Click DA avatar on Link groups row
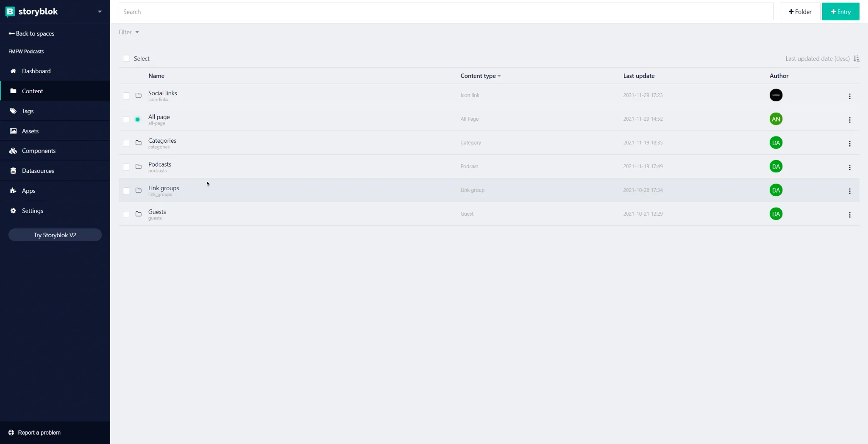The height and width of the screenshot is (444, 868). coord(776,190)
